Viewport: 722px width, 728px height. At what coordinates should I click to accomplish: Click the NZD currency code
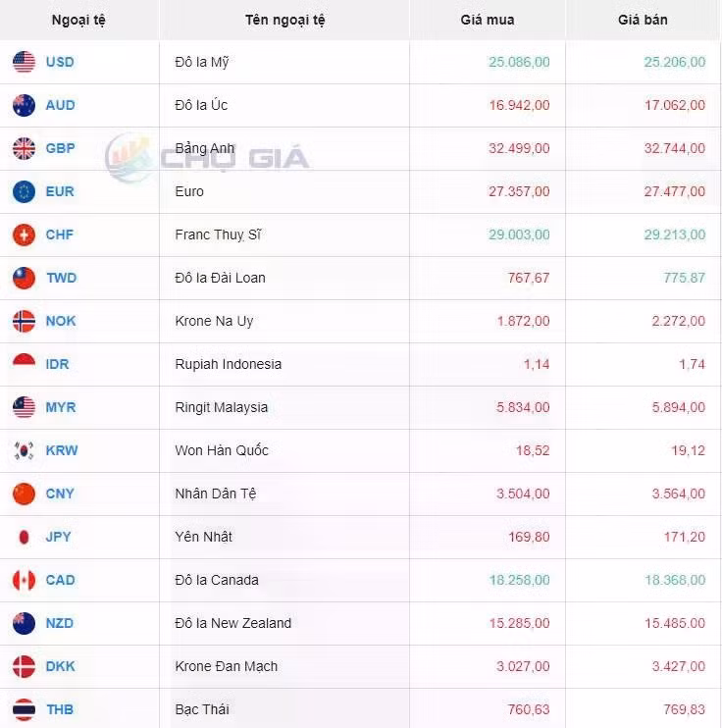pos(60,623)
